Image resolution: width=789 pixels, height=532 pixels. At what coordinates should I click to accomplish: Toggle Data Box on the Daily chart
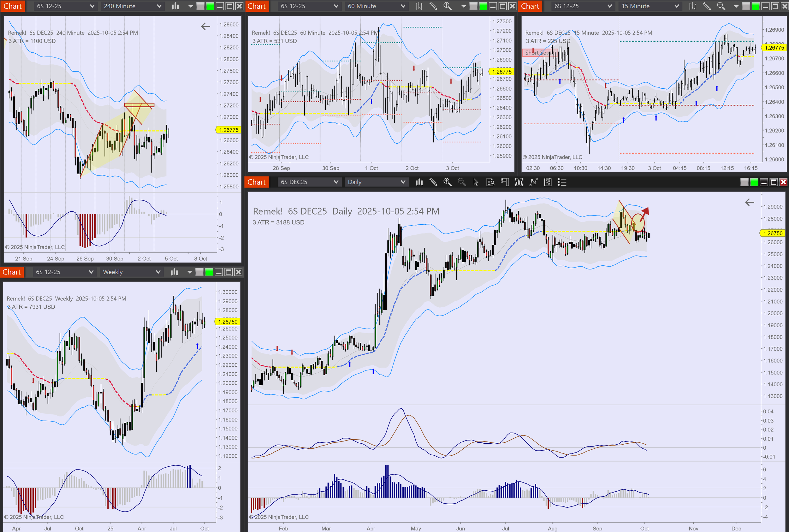coord(490,182)
